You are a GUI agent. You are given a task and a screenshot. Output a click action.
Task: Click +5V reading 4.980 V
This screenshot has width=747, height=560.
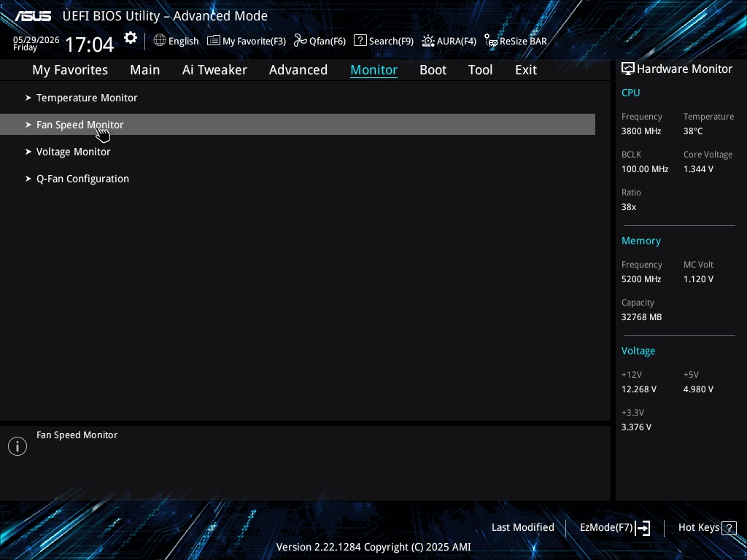(698, 389)
